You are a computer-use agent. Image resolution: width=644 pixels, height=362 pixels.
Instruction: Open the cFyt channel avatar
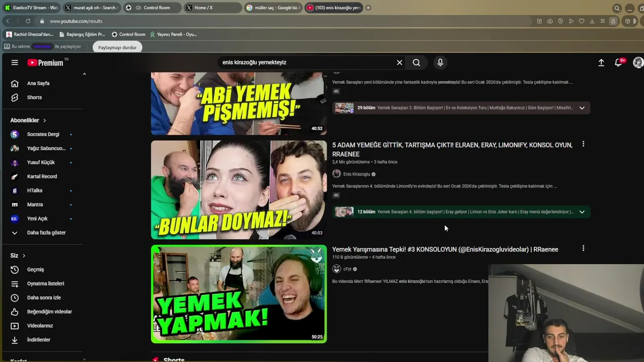337,269
